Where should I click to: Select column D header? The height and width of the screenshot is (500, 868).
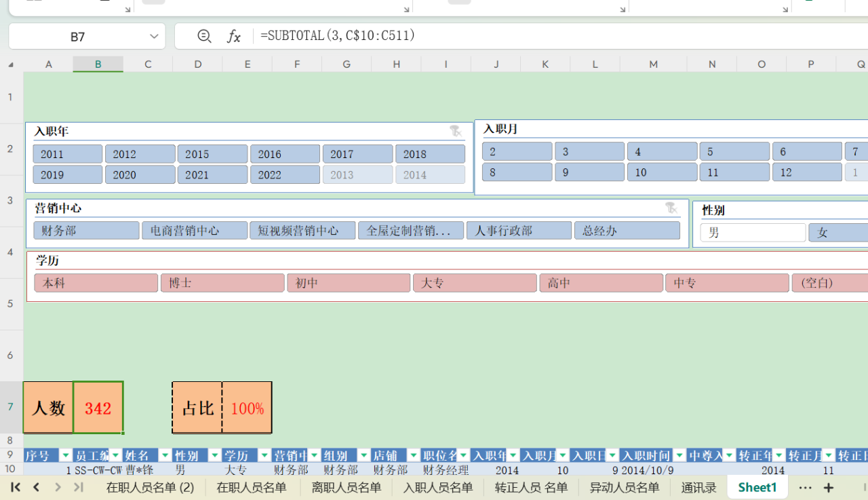coord(197,64)
